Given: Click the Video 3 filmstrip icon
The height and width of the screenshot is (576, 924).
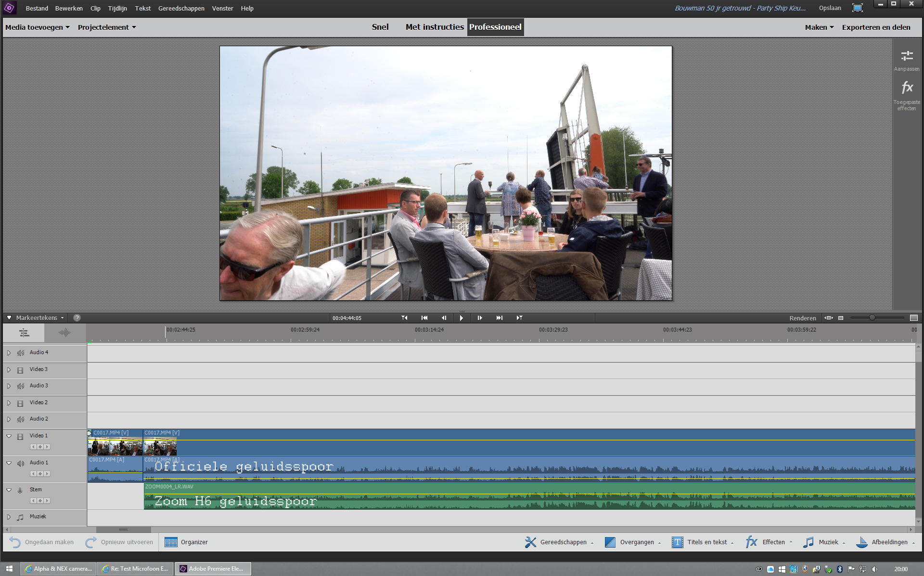Looking at the screenshot, I should coord(20,370).
